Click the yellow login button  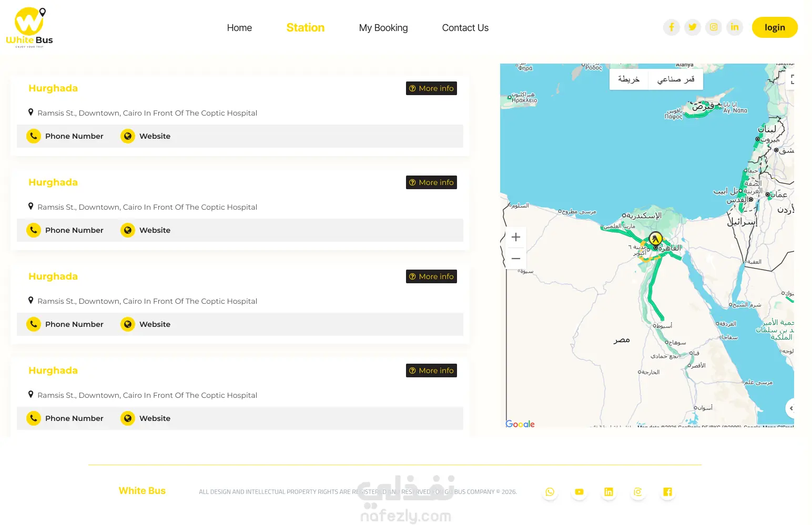click(x=775, y=27)
